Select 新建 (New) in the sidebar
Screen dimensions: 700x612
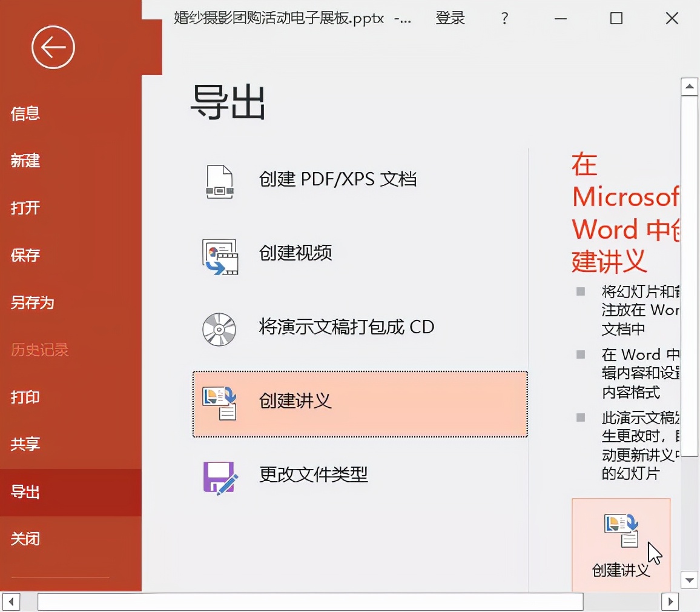click(x=25, y=161)
